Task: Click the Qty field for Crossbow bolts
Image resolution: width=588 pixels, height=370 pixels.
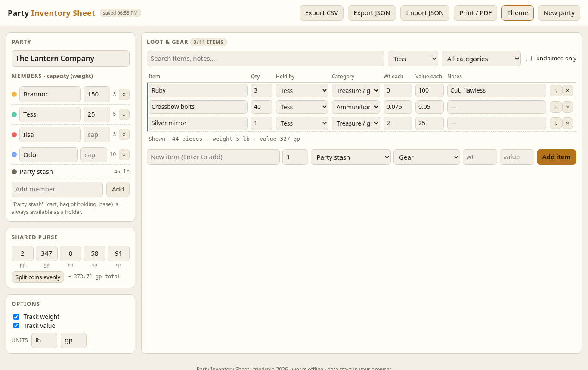Action: [262, 107]
